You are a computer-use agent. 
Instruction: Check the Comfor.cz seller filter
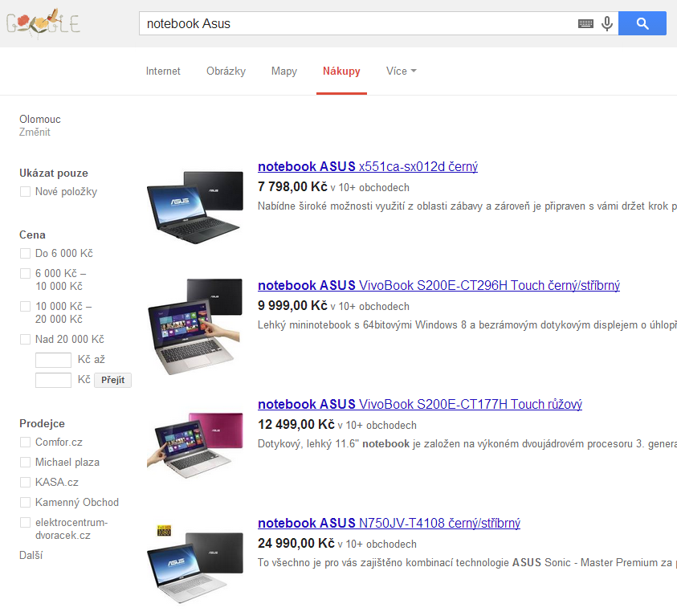click(25, 442)
